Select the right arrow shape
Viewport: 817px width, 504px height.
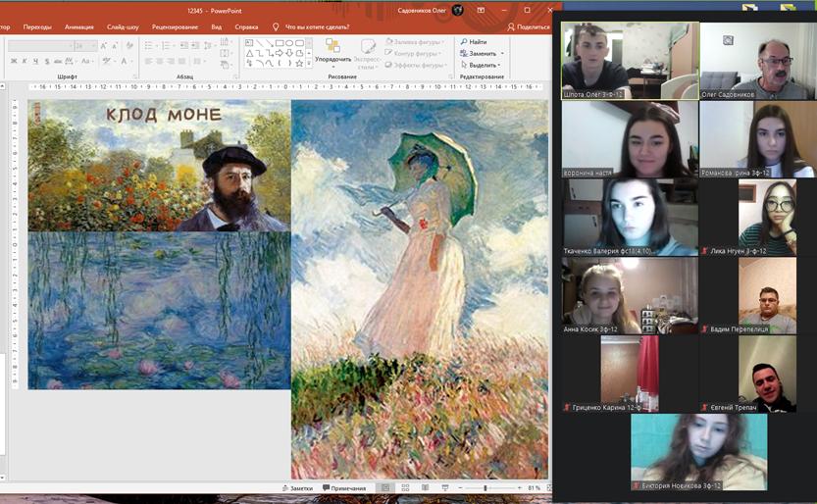click(x=280, y=53)
